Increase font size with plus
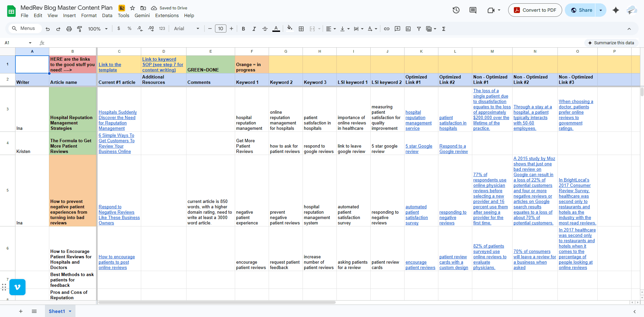This screenshot has width=644, height=317. (x=231, y=29)
